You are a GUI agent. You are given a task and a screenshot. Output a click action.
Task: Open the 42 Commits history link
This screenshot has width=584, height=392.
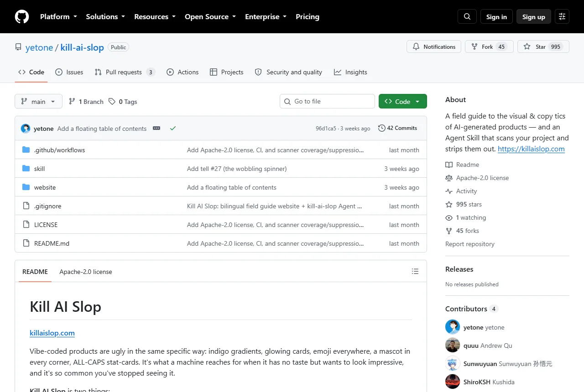click(x=397, y=128)
